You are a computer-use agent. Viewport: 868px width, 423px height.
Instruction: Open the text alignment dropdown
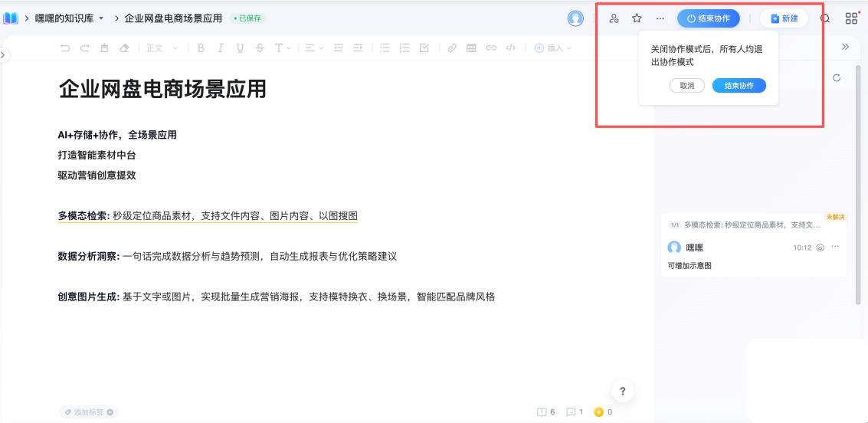[314, 48]
